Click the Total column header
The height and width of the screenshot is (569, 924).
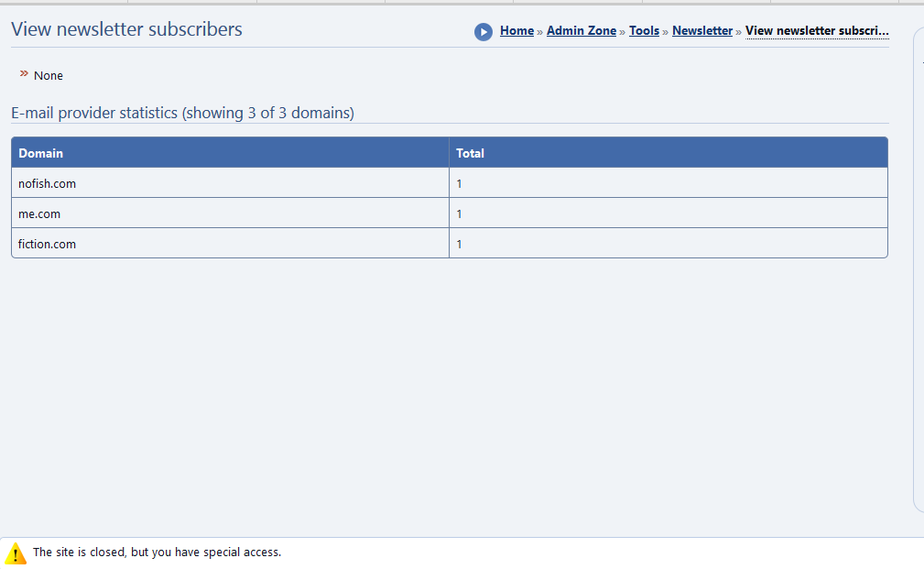pyautogui.click(x=470, y=153)
